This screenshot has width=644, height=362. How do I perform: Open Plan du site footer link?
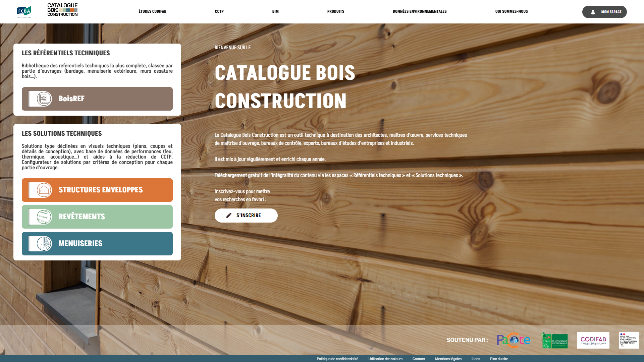(499, 359)
